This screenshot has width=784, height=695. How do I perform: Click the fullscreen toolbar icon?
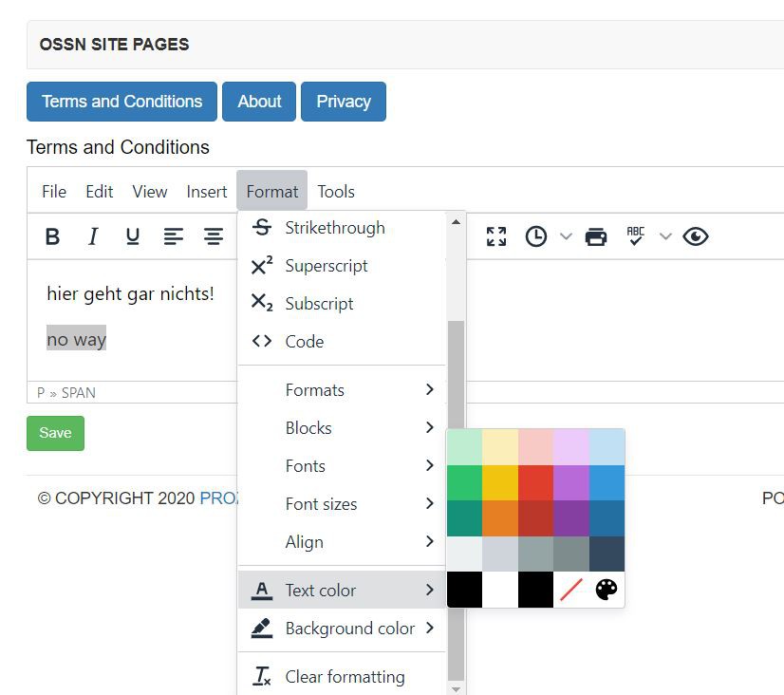(496, 236)
